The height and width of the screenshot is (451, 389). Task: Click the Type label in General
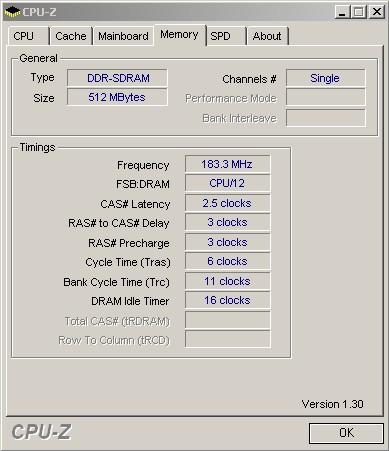(x=42, y=77)
